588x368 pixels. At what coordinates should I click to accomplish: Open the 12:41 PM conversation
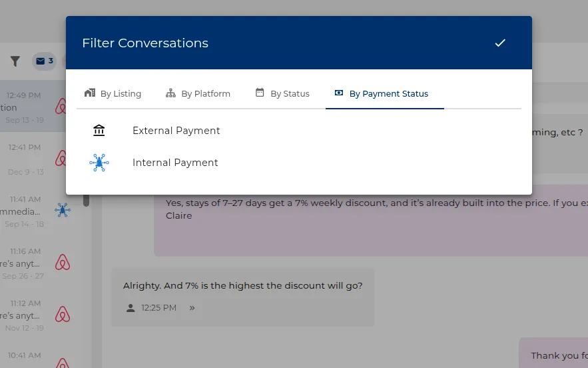point(33,158)
